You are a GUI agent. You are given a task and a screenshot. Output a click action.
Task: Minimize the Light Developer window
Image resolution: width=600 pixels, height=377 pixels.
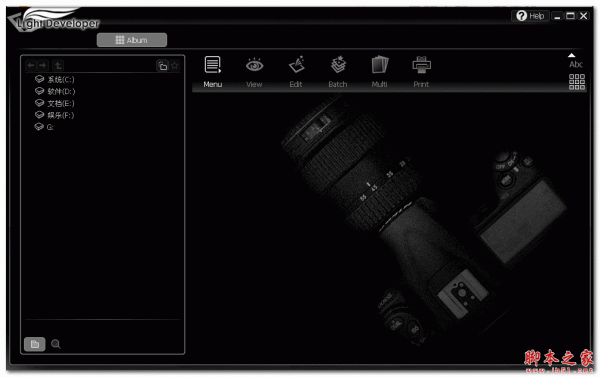coord(557,16)
